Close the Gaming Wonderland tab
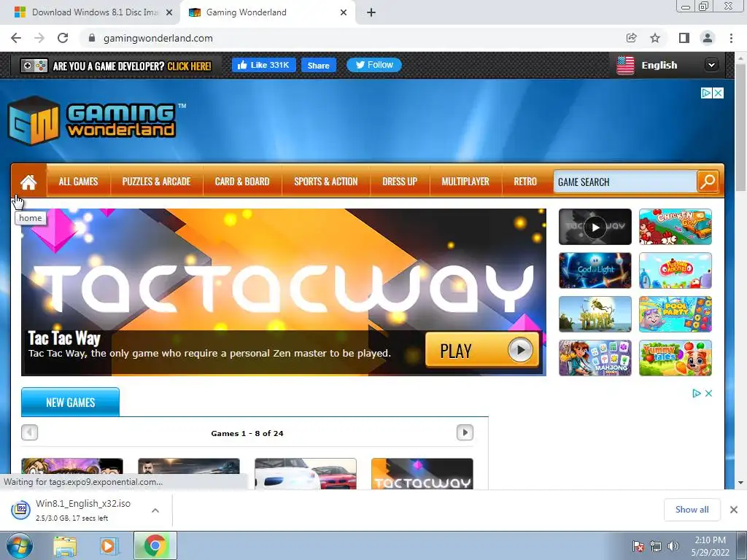Screen dimensions: 747x560 coord(344,12)
